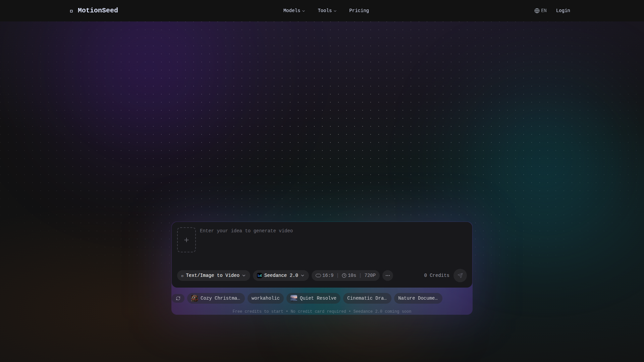
Task: Click the Login link
Action: pyautogui.click(x=563, y=11)
